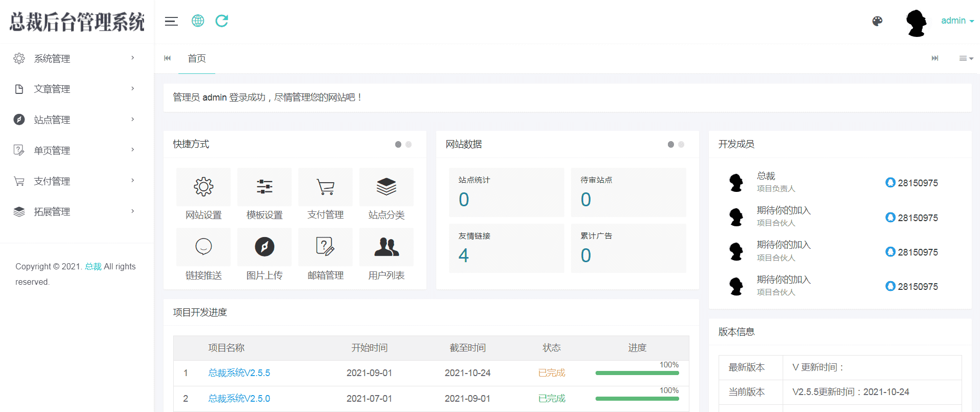The height and width of the screenshot is (412, 980).
Task: Open the globe website icon
Action: coord(198,21)
